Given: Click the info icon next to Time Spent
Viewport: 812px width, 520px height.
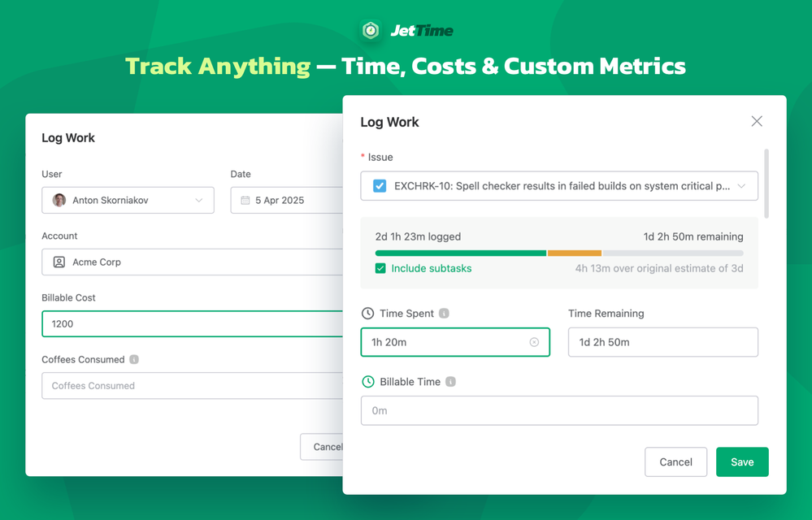Looking at the screenshot, I should click(x=444, y=313).
